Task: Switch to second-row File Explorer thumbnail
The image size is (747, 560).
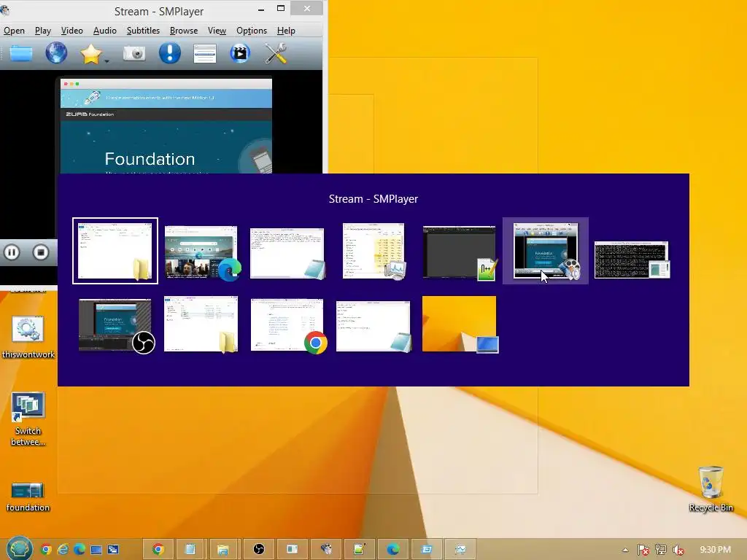Action: 201,324
